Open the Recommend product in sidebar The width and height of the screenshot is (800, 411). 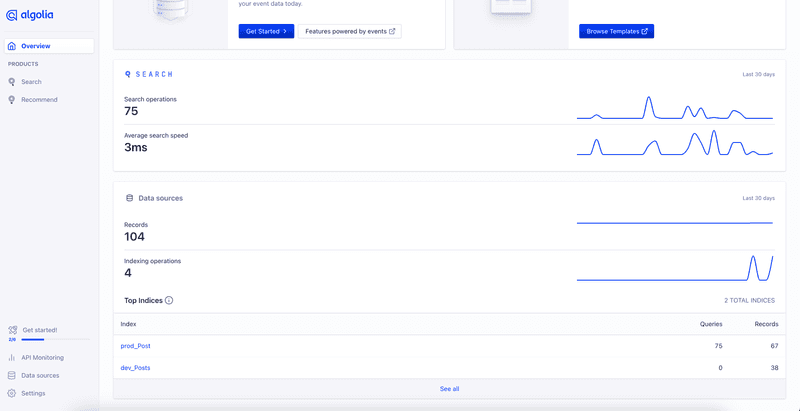click(x=39, y=99)
